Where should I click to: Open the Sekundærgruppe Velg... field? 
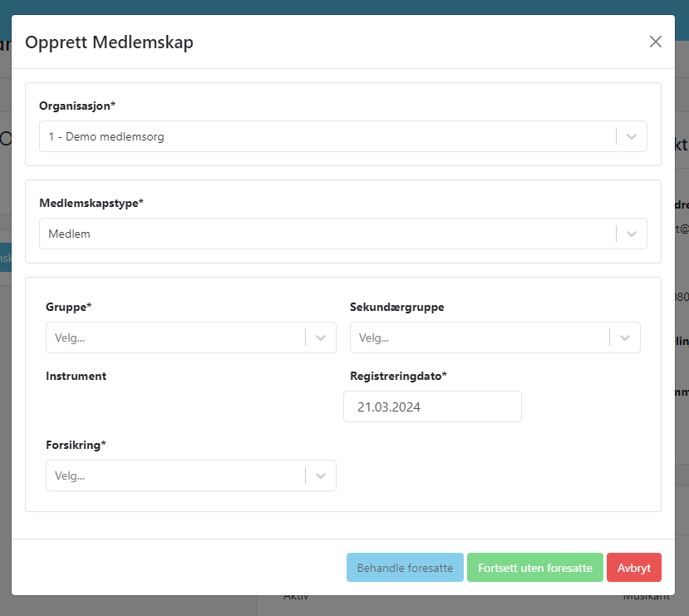click(x=479, y=338)
